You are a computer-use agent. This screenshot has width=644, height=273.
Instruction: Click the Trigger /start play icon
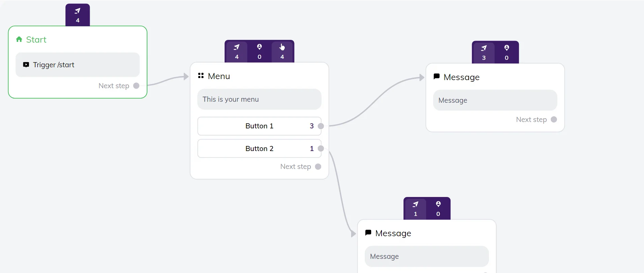coord(26,65)
